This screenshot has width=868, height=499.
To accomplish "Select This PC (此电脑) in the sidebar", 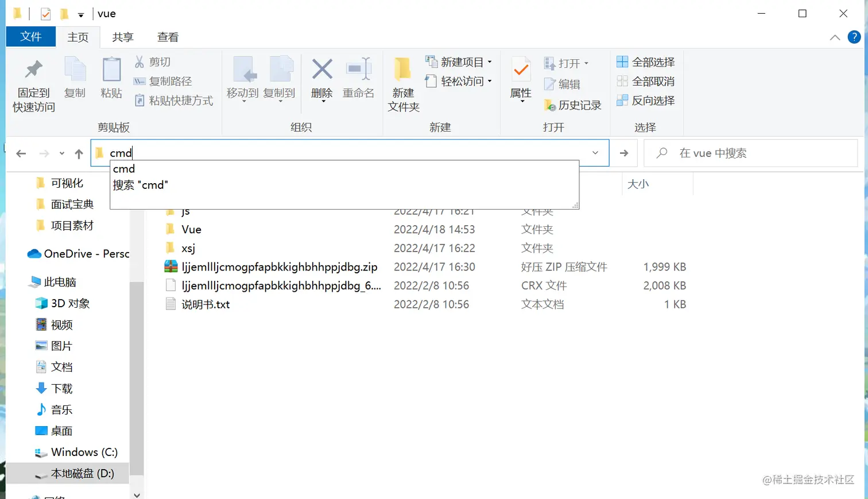I will [53, 282].
